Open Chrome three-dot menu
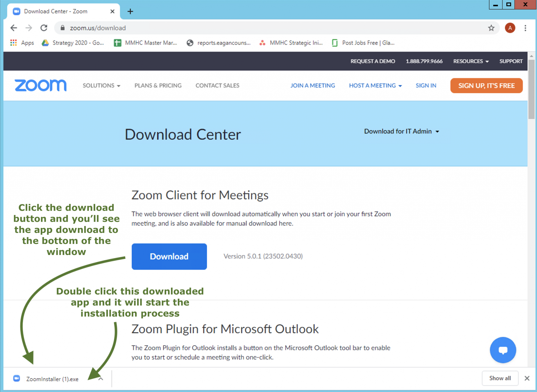Image resolution: width=537 pixels, height=392 pixels. (525, 28)
